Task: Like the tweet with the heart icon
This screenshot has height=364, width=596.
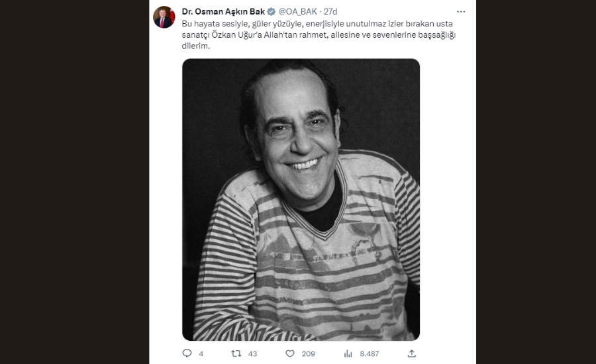Action: click(289, 353)
